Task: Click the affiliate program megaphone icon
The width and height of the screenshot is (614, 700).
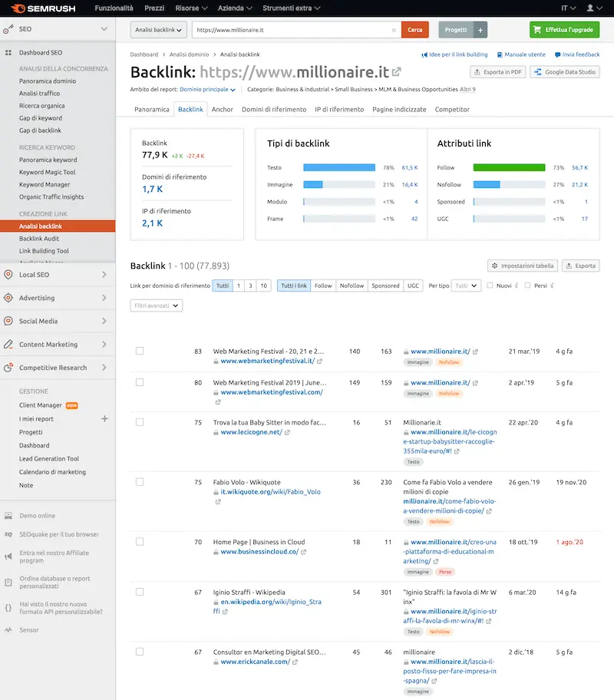Action: tap(8, 556)
